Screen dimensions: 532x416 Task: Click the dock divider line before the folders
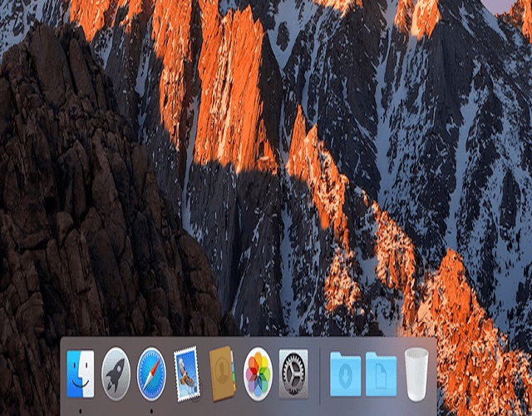point(320,370)
